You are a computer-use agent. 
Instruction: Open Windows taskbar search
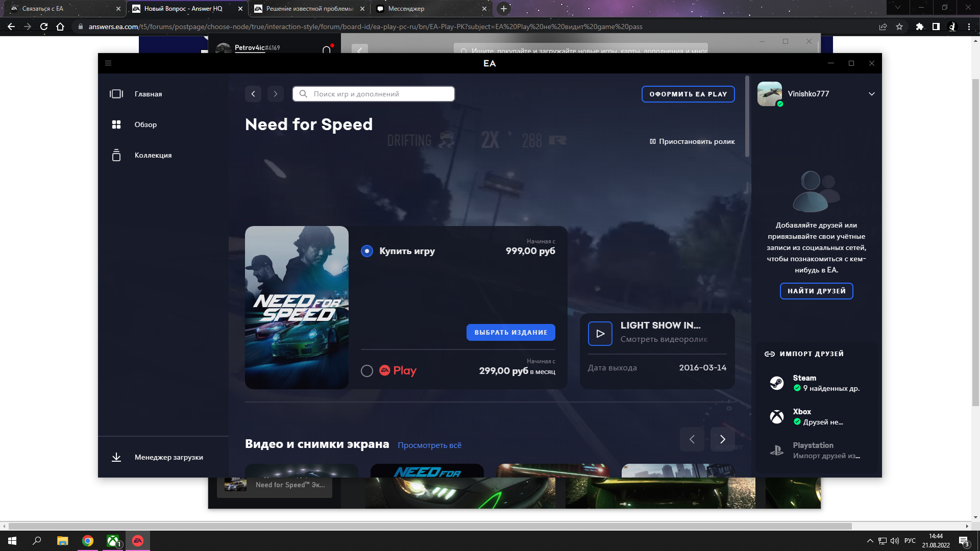click(x=37, y=541)
